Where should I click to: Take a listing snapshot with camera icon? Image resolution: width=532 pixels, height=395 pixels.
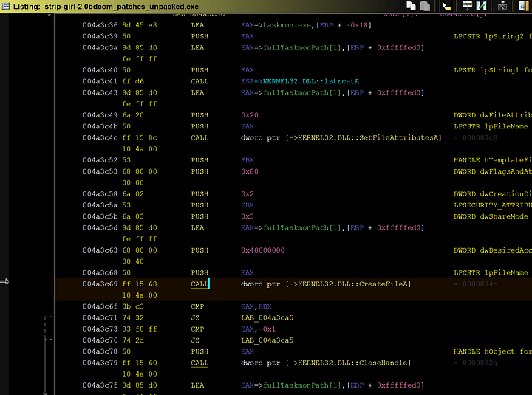[502, 6]
